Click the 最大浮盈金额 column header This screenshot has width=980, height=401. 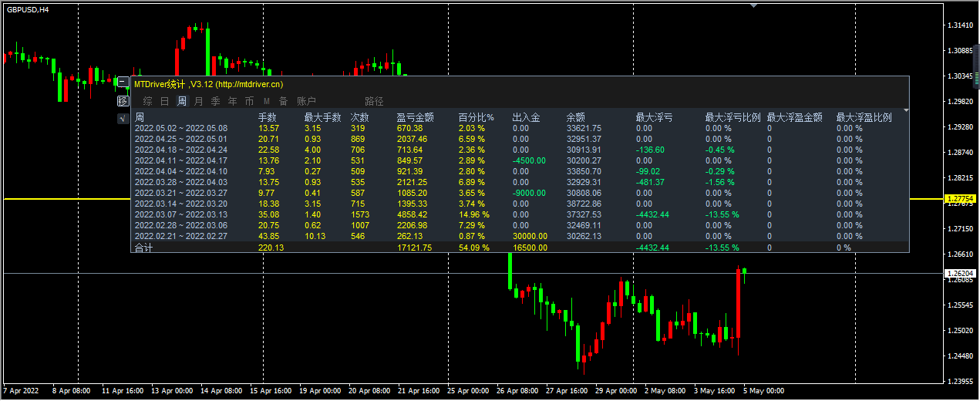(794, 118)
